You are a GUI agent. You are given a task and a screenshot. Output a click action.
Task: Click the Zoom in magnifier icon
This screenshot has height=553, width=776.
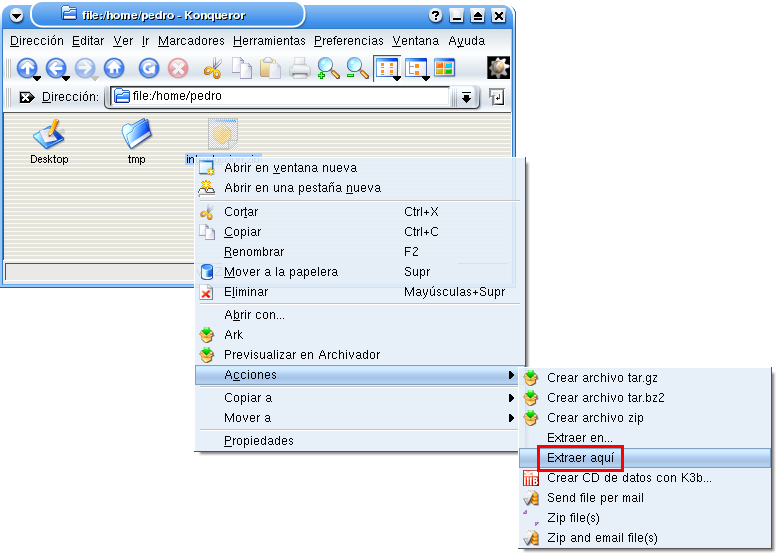pos(328,68)
